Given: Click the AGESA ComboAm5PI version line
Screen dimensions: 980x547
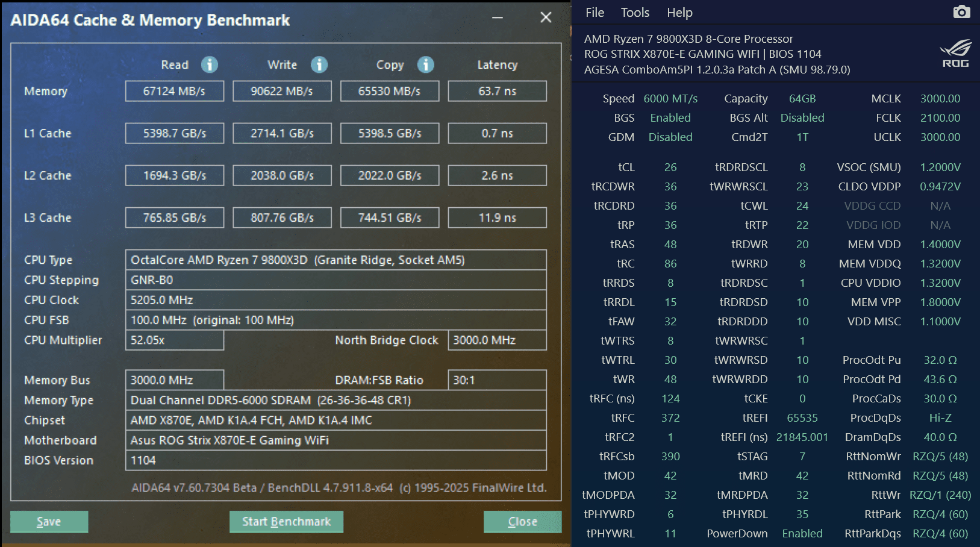Looking at the screenshot, I should pos(717,70).
